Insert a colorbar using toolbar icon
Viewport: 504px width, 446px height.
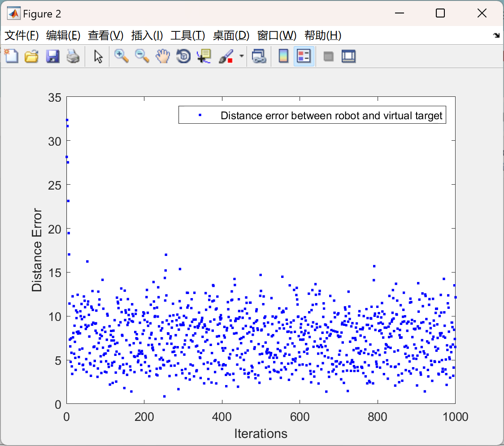tap(283, 56)
